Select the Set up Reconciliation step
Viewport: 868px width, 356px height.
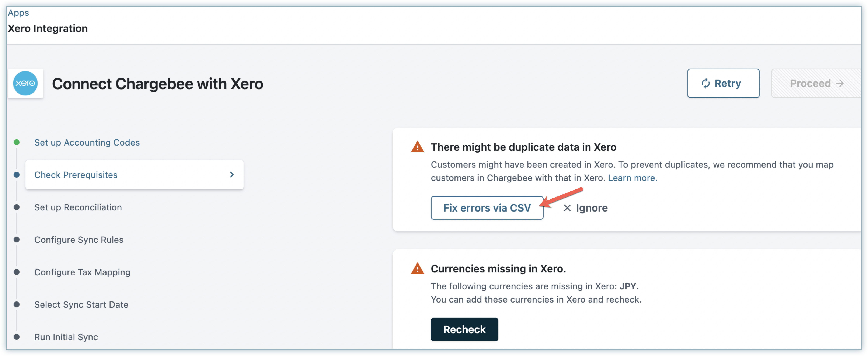click(78, 207)
